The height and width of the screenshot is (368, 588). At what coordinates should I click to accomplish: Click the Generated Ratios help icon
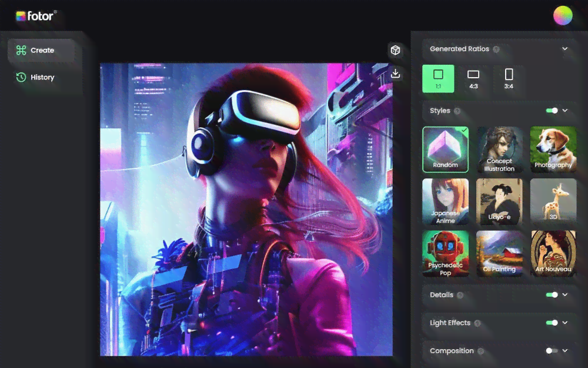coord(496,49)
